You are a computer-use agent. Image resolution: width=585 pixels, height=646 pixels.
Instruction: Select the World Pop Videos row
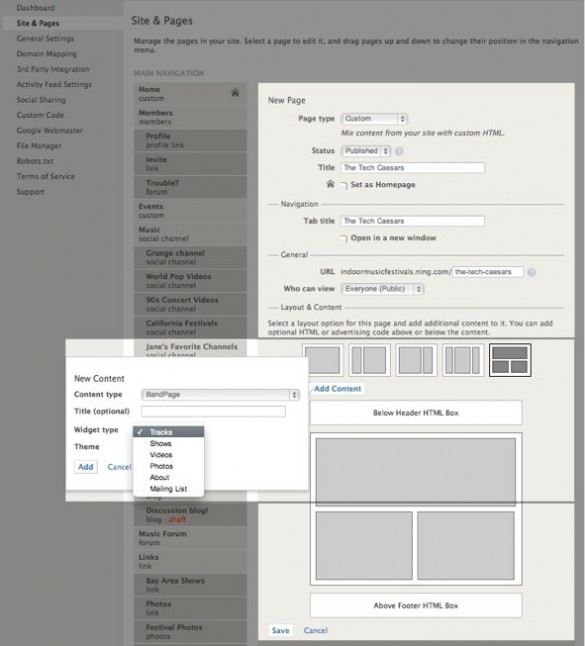click(x=190, y=281)
